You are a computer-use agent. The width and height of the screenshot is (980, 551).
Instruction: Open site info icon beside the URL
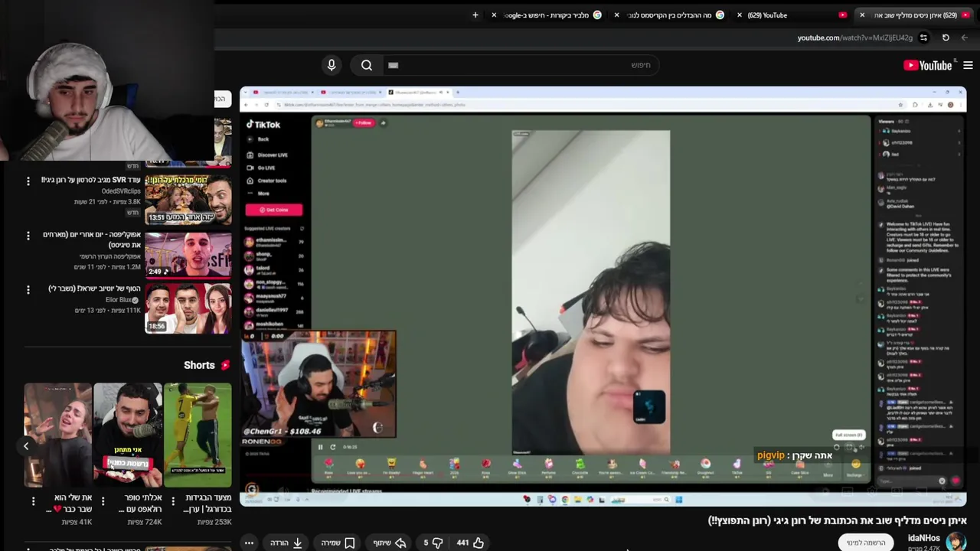point(923,37)
